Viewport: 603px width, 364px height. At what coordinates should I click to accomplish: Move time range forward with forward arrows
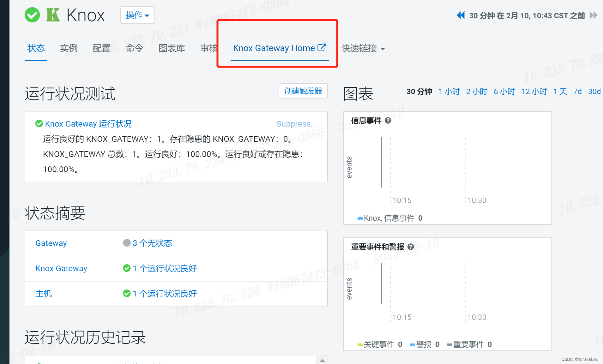[594, 15]
